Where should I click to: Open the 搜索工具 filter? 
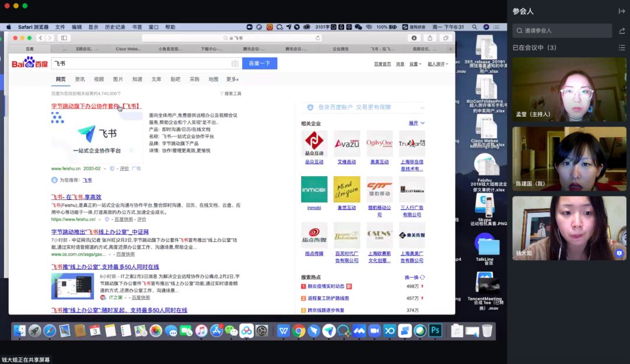point(230,93)
